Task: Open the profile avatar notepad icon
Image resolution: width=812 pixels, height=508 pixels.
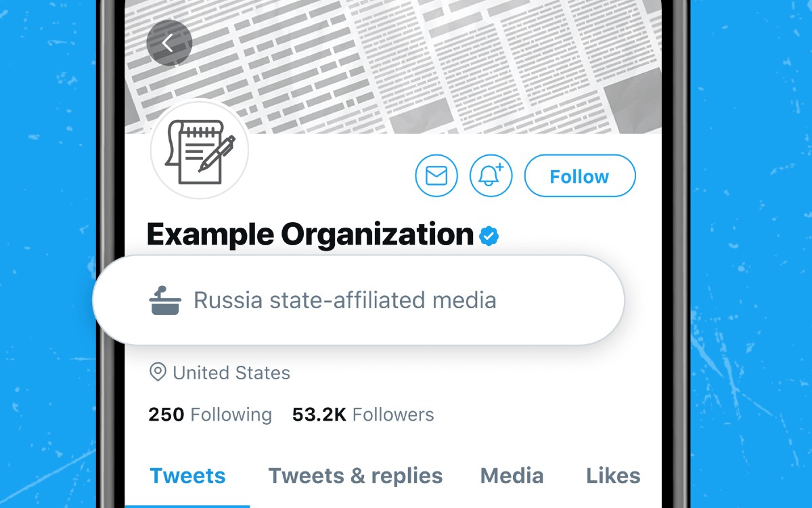Action: [199, 150]
